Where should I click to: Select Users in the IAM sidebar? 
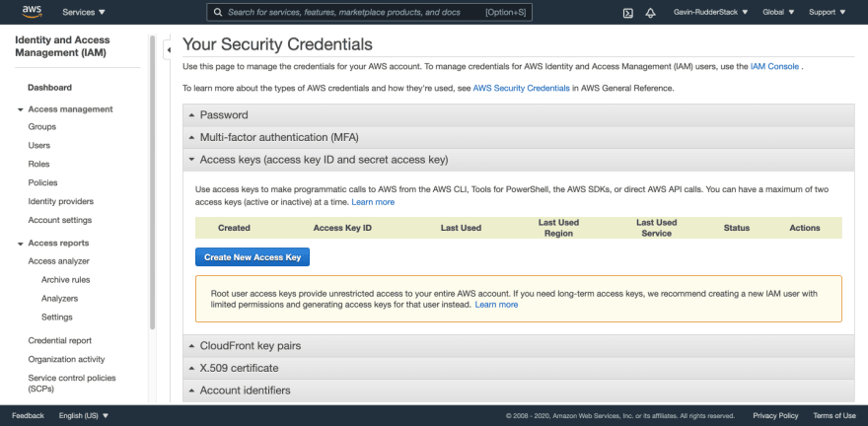pyautogui.click(x=39, y=146)
